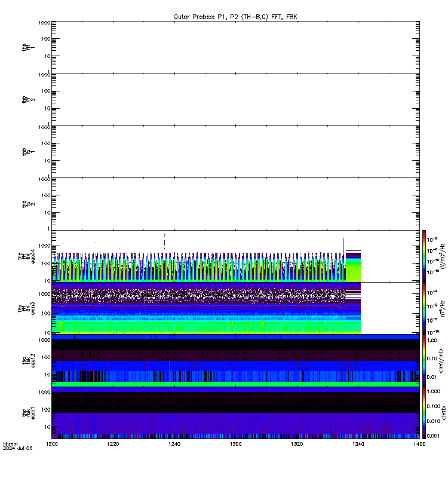This screenshot has height=478, width=448.
Task: Click the "1200" time axis label
Action: tap(51, 444)
